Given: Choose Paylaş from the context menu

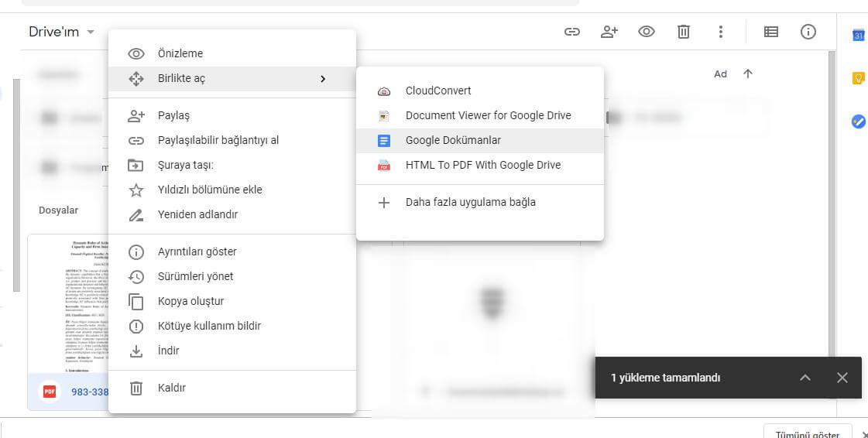Looking at the screenshot, I should [x=232, y=115].
